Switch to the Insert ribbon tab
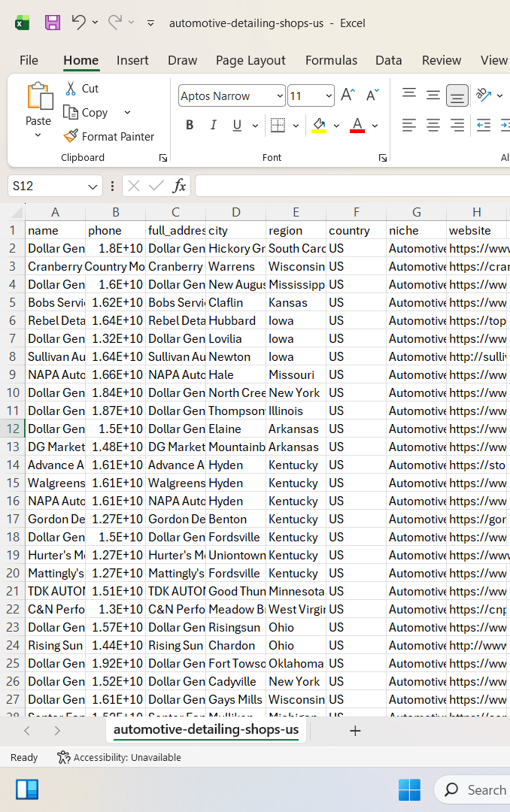Image resolution: width=510 pixels, height=812 pixels. click(132, 60)
